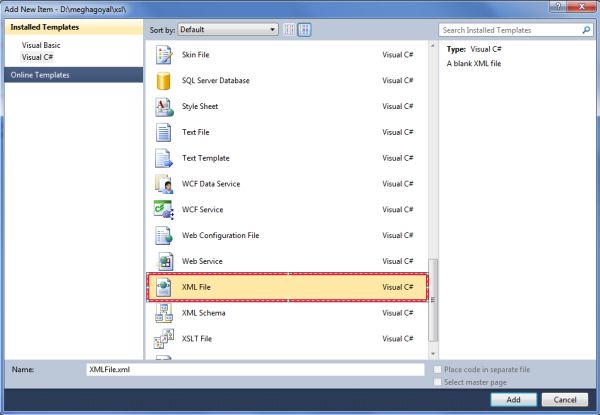This screenshot has width=600, height=415.
Task: Close the Add New Item dialog
Action: point(582,6)
